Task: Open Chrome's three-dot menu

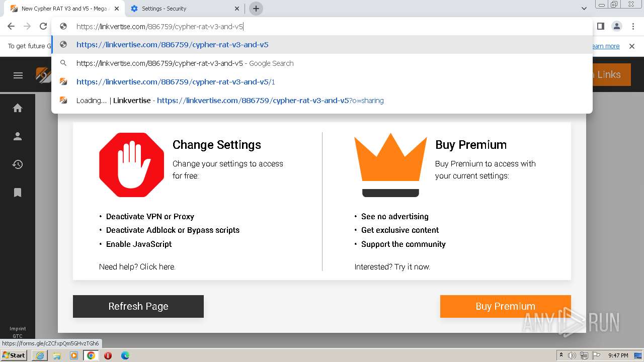Action: pyautogui.click(x=633, y=26)
